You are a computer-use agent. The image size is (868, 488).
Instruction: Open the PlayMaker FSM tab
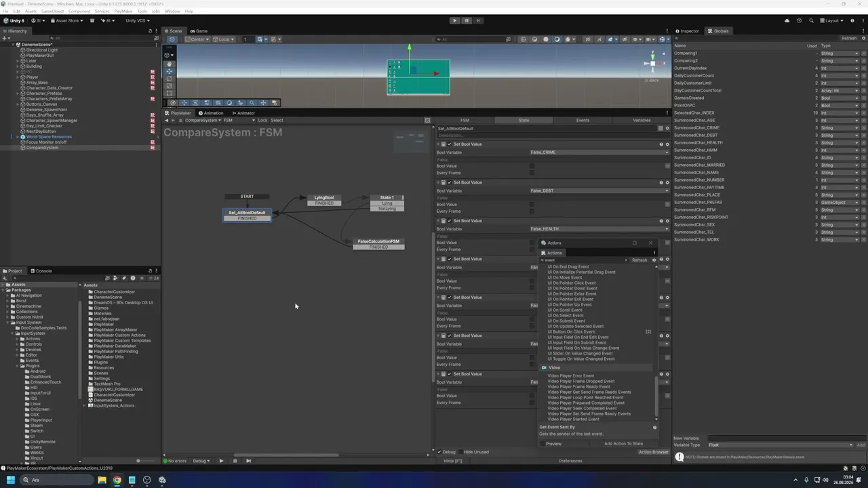pyautogui.click(x=465, y=120)
